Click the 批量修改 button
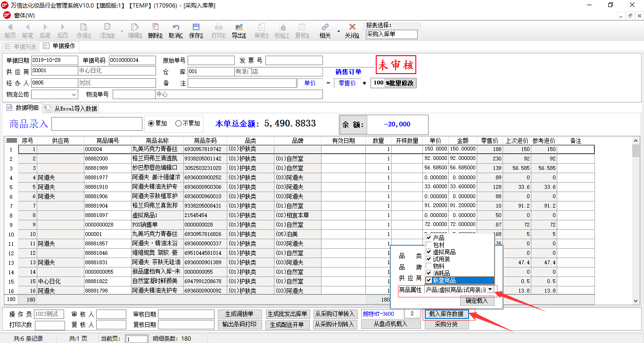The image size is (644, 343). [x=401, y=83]
